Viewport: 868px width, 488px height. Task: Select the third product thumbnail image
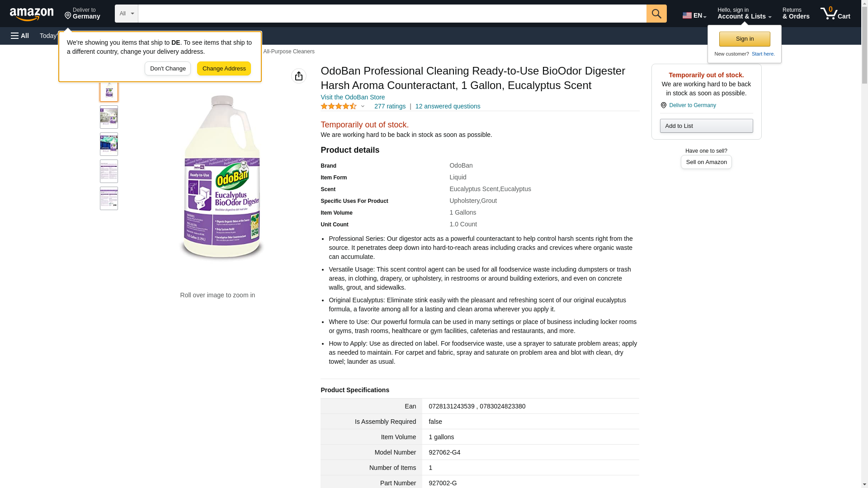[x=109, y=144]
